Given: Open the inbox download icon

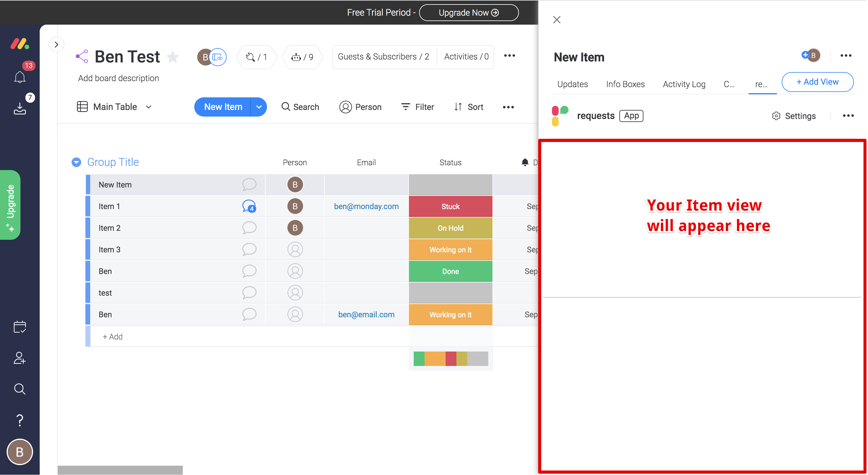Looking at the screenshot, I should tap(20, 108).
